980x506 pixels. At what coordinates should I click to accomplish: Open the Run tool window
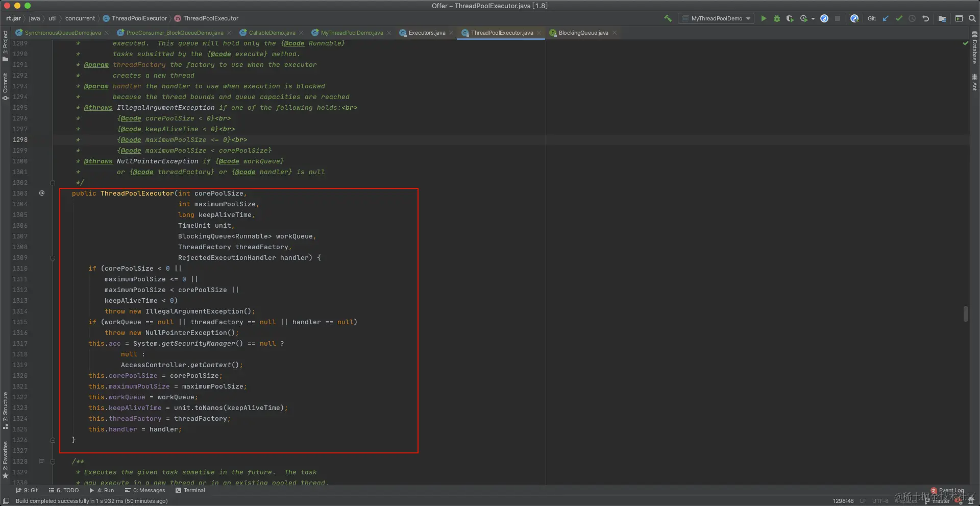(x=102, y=490)
